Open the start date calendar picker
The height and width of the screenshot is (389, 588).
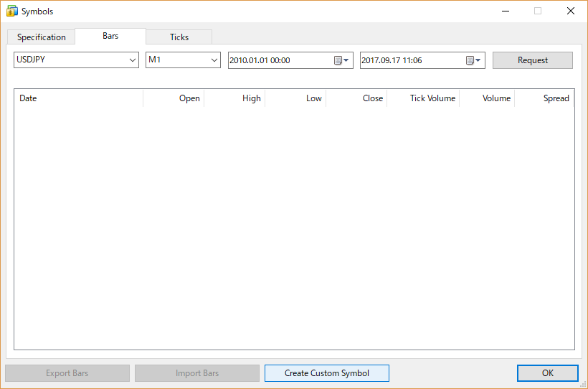341,60
